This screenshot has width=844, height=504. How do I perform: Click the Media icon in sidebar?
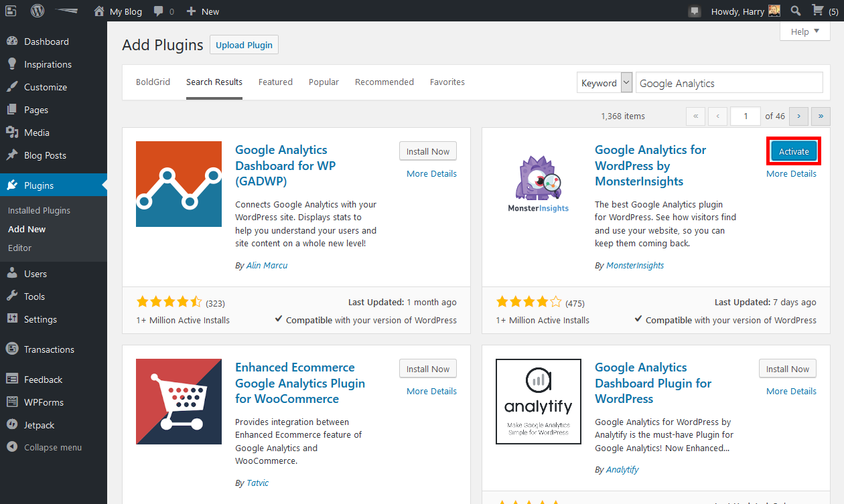[x=12, y=133]
